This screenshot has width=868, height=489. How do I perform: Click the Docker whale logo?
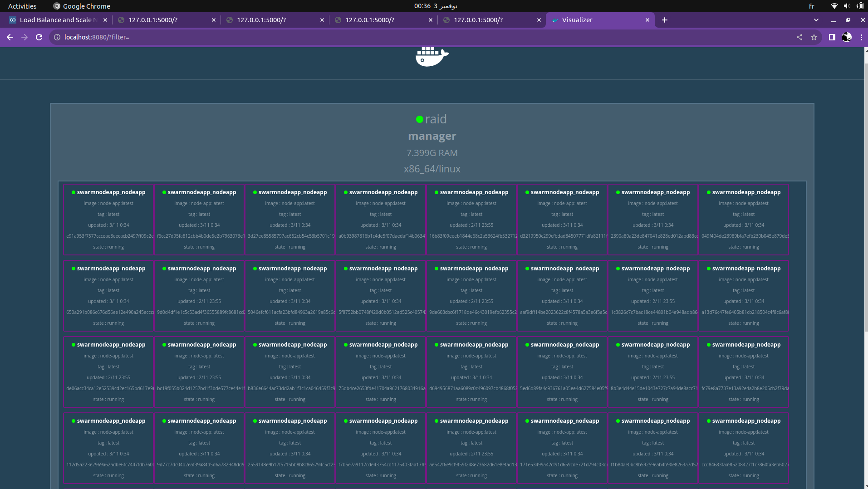(432, 57)
